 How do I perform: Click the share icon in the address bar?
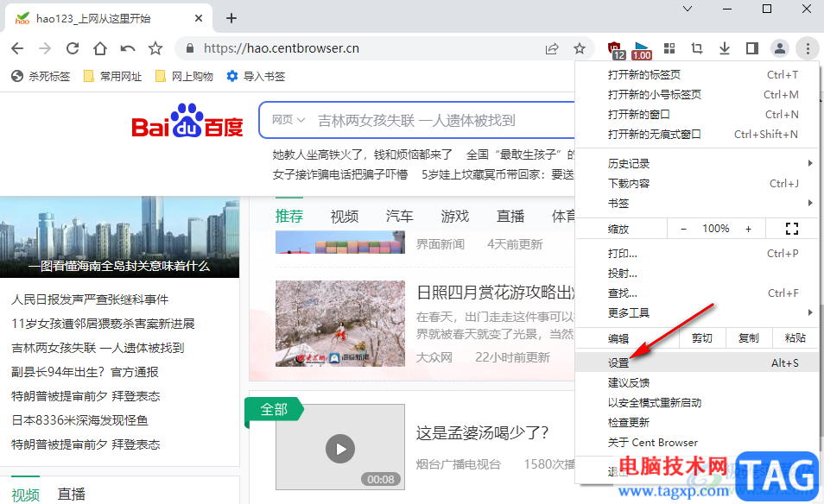click(552, 49)
